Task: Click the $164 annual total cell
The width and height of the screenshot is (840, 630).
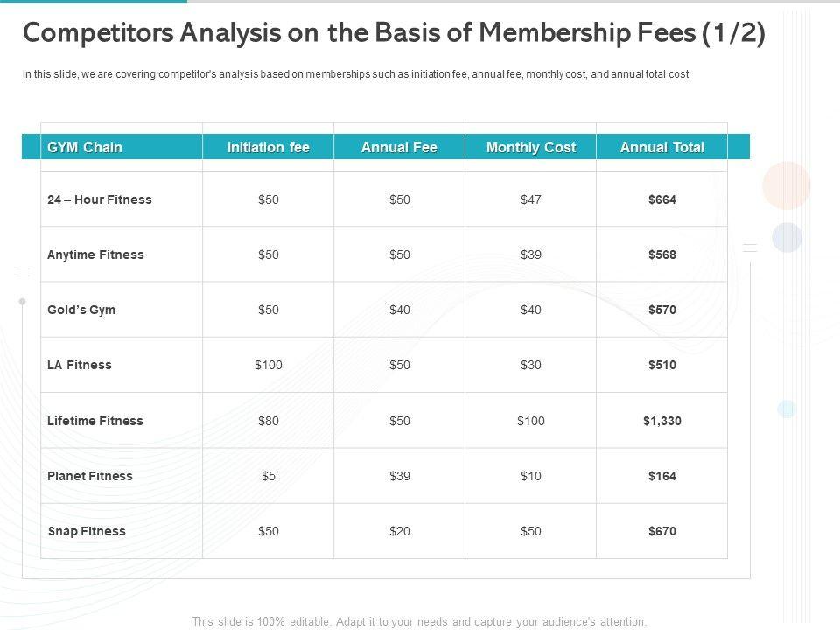Action: pyautogui.click(x=661, y=476)
